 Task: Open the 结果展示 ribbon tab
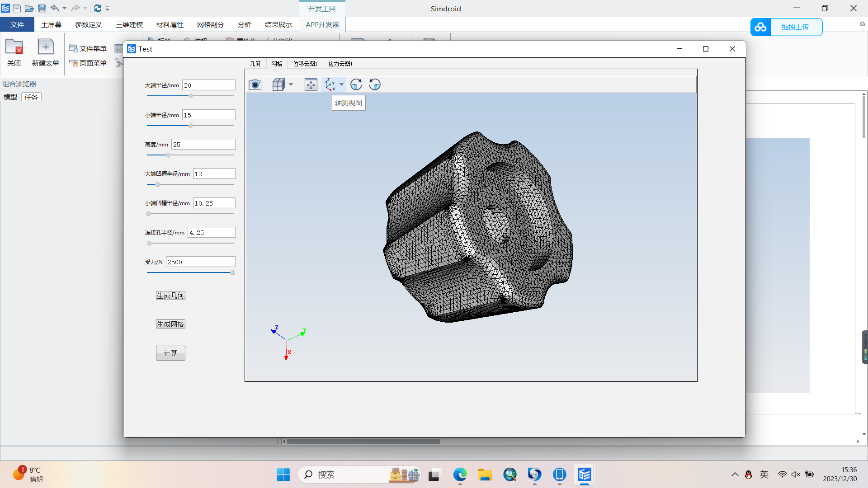click(x=278, y=24)
